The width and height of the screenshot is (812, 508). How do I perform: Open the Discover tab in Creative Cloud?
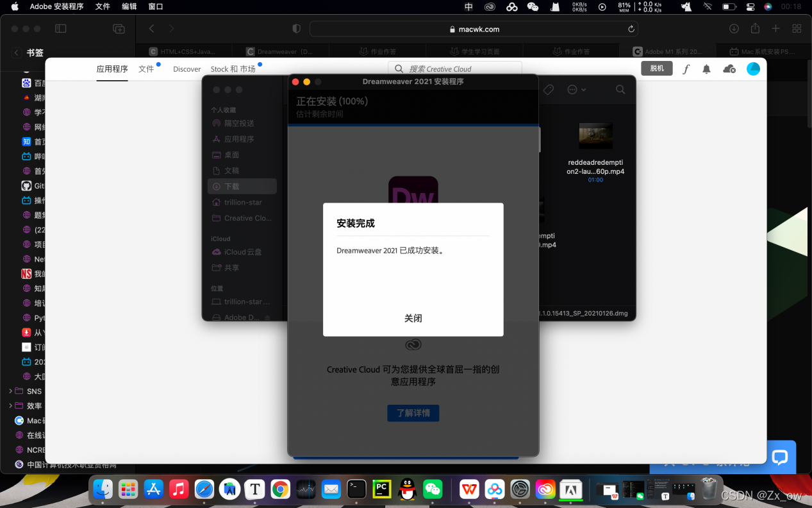click(x=187, y=69)
